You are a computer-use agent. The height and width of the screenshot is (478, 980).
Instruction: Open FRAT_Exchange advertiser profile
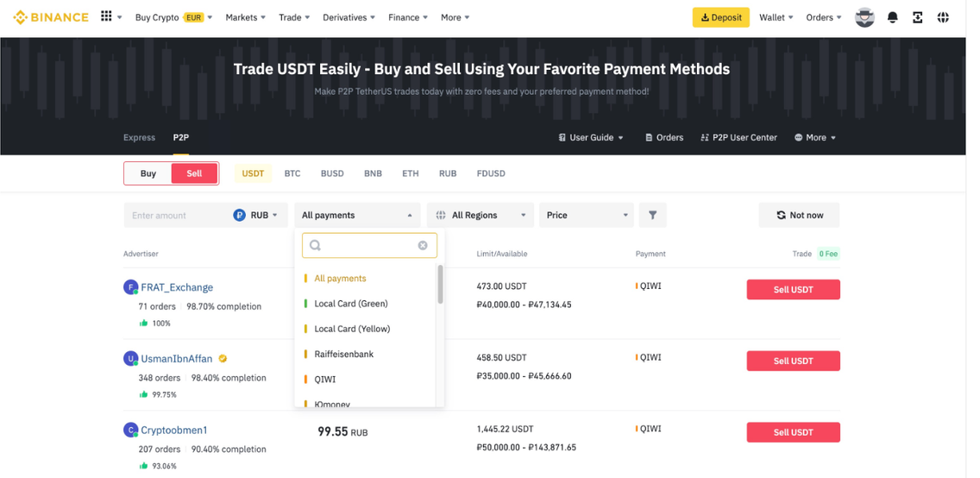(177, 287)
